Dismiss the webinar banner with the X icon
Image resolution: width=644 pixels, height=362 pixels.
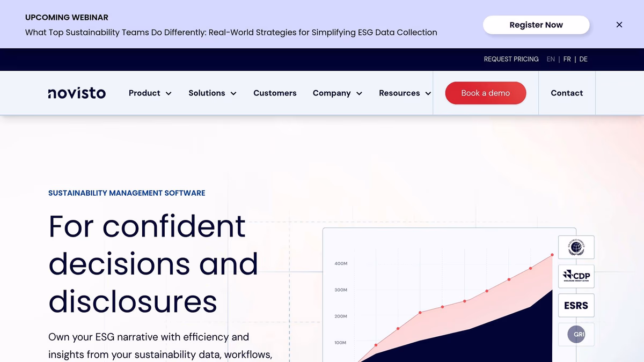pos(619,25)
